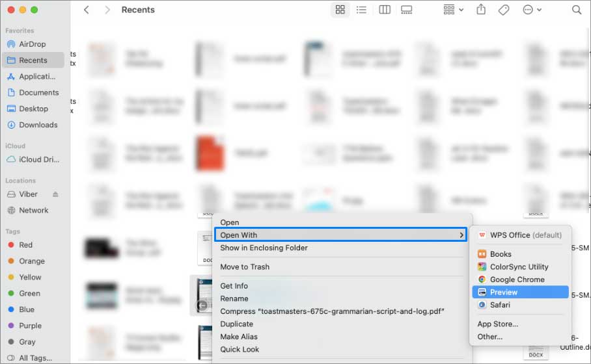591x364 pixels.
Task: Switch to column view
Action: [385, 10]
